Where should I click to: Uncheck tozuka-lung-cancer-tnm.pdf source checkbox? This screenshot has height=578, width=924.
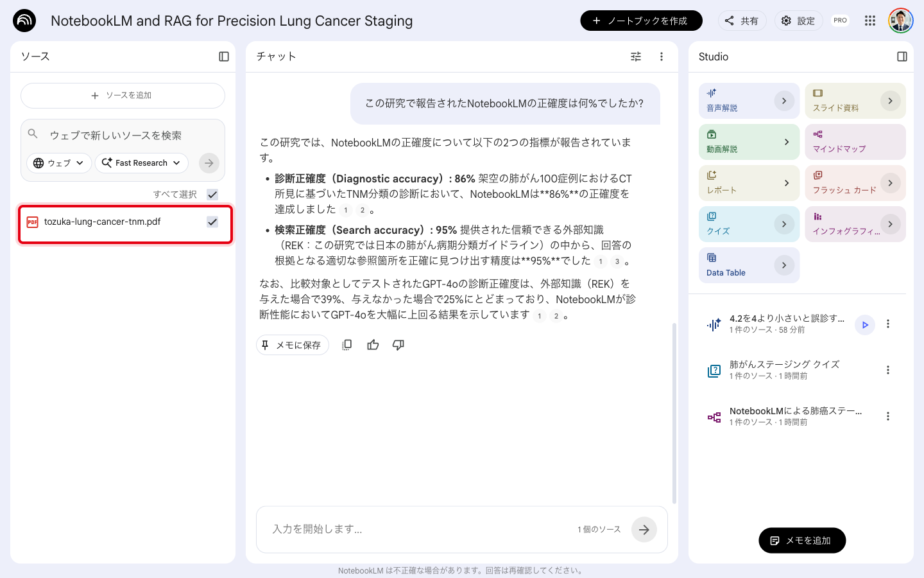click(212, 222)
